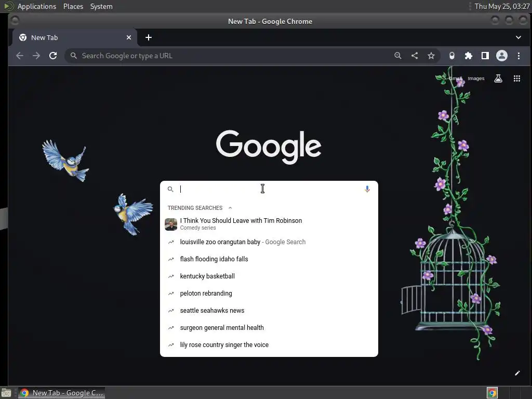The image size is (532, 399).
Task: Start voice search with microphone icon
Action: [367, 189]
